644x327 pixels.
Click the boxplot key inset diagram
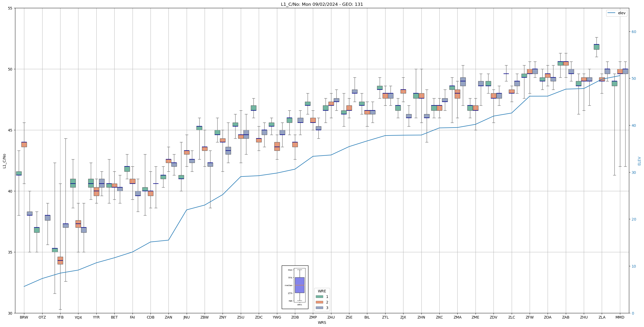click(295, 287)
